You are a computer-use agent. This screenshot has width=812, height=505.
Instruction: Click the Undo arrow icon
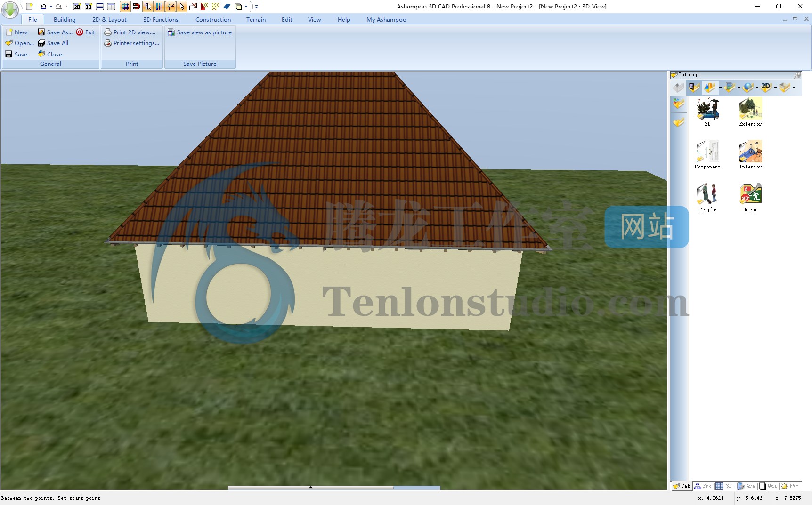coord(43,7)
